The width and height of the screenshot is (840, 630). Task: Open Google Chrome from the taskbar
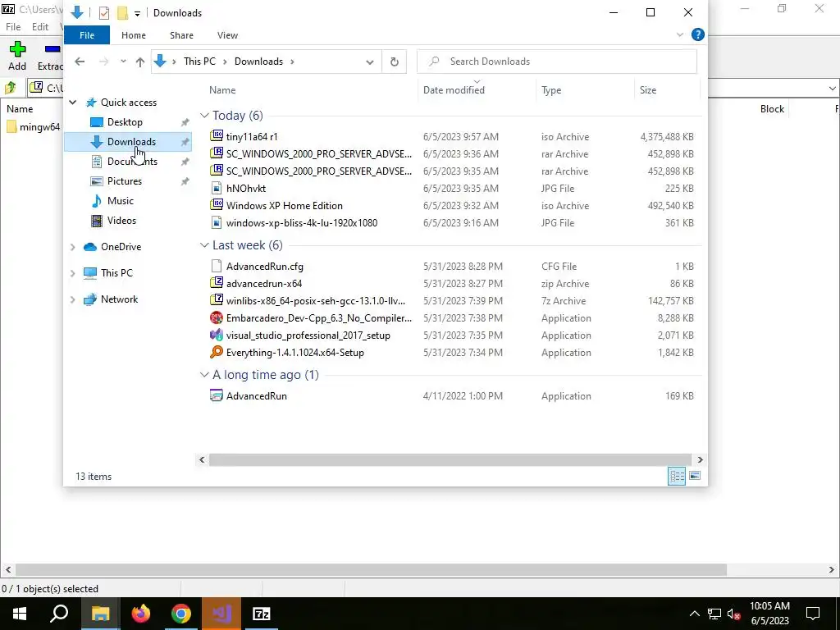(x=181, y=614)
